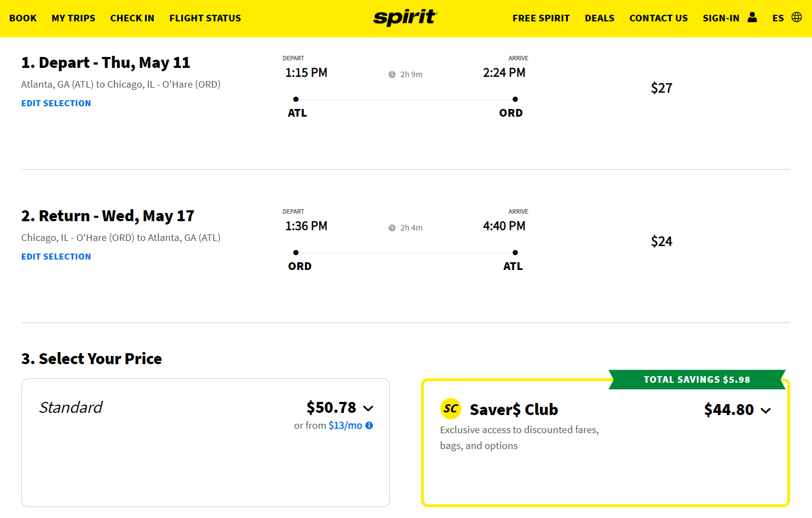Click the info icon next to $13/mo
The width and height of the screenshot is (812, 518).
[x=368, y=425]
